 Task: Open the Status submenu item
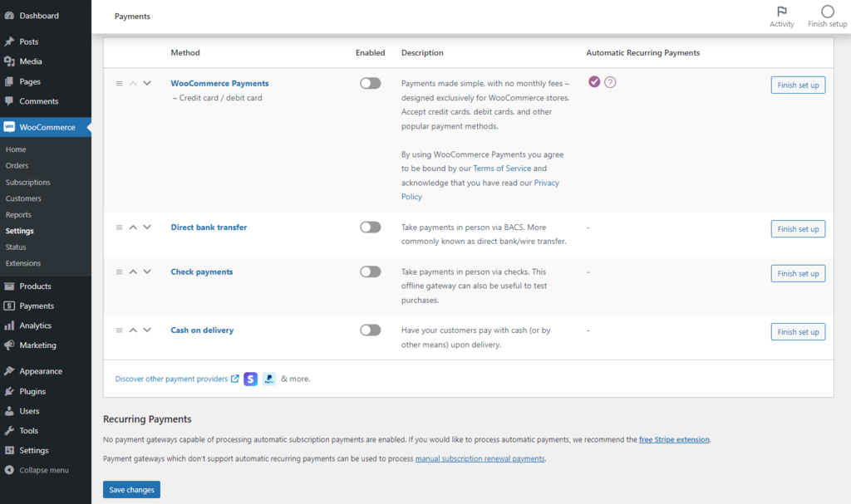(x=16, y=247)
